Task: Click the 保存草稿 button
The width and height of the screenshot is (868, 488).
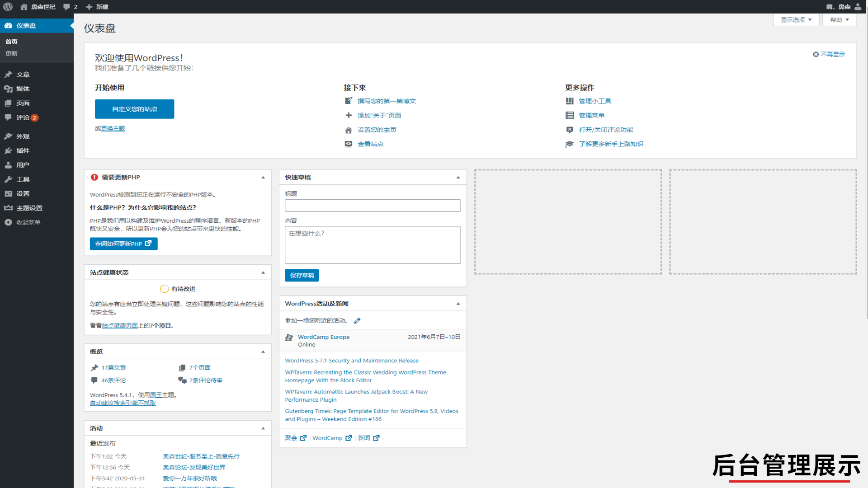Action: (302, 276)
